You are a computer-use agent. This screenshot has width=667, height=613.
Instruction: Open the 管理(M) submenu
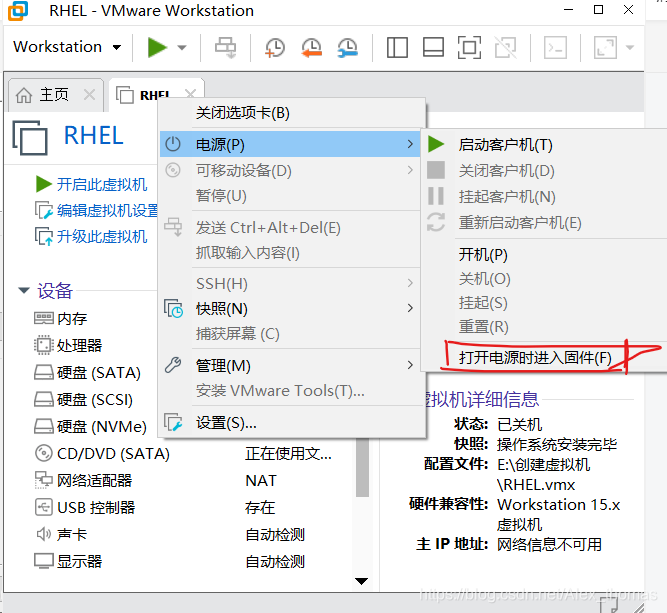point(292,366)
